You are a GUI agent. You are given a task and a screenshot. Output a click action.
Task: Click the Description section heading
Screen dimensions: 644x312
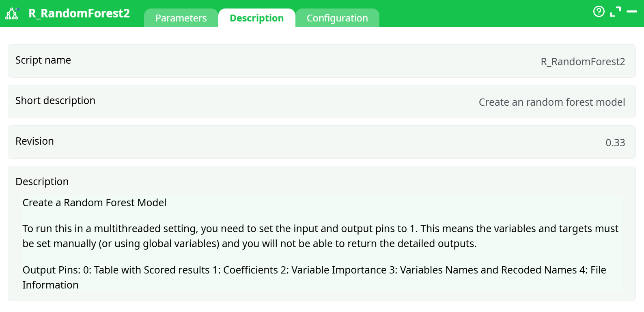click(x=42, y=182)
